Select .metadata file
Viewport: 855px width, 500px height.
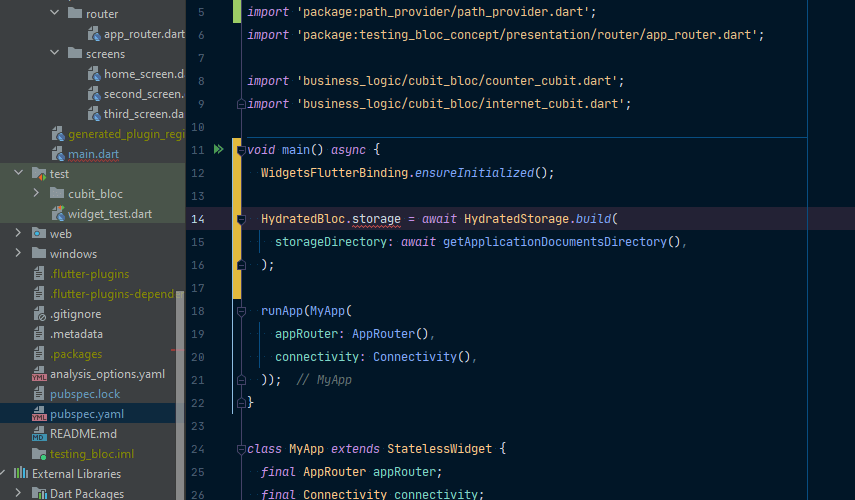pos(76,334)
